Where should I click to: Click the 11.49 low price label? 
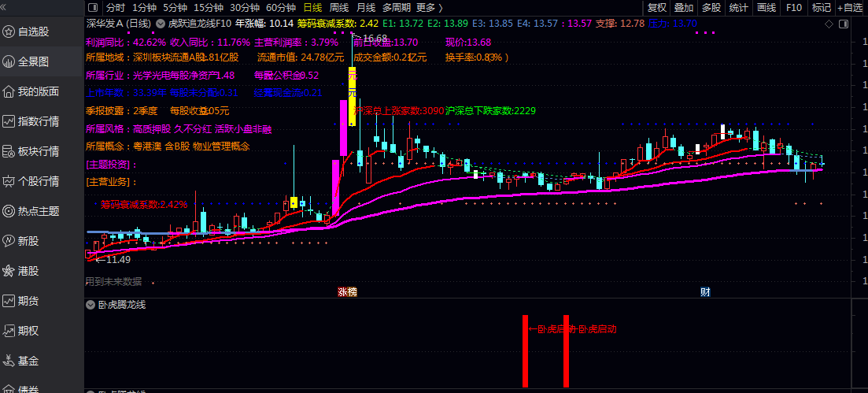(118, 259)
